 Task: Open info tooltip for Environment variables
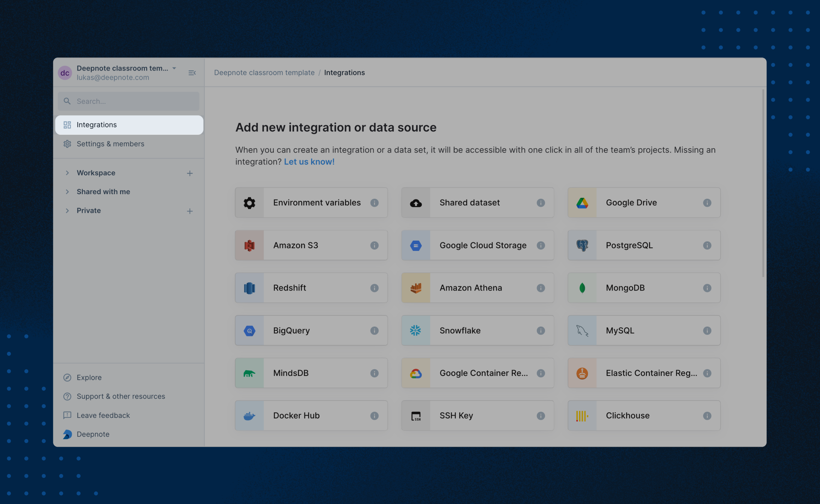375,203
